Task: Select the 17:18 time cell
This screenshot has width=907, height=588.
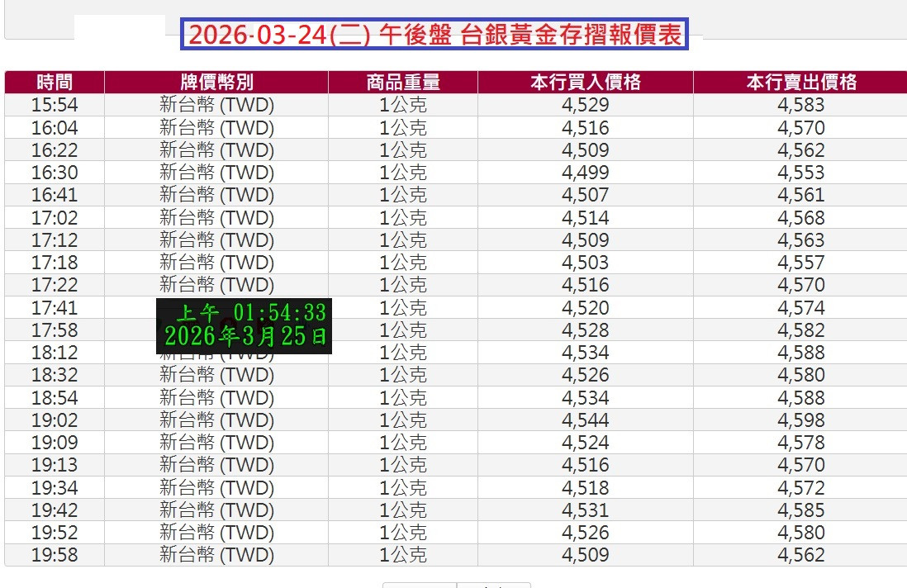Action: 55,263
